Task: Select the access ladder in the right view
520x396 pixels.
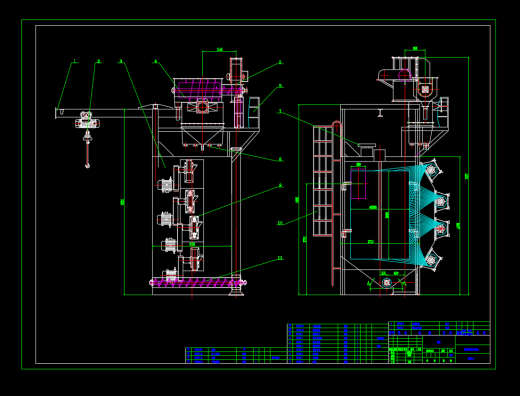Action: click(323, 181)
